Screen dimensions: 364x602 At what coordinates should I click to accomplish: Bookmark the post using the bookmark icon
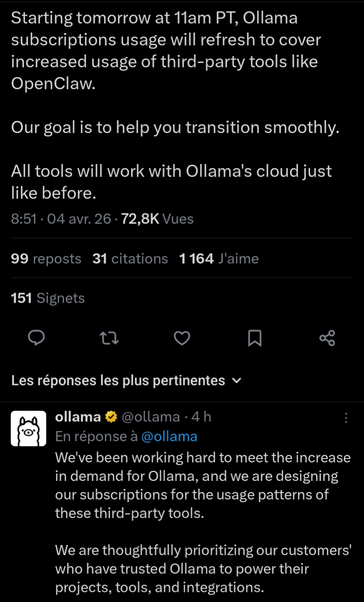(x=254, y=338)
